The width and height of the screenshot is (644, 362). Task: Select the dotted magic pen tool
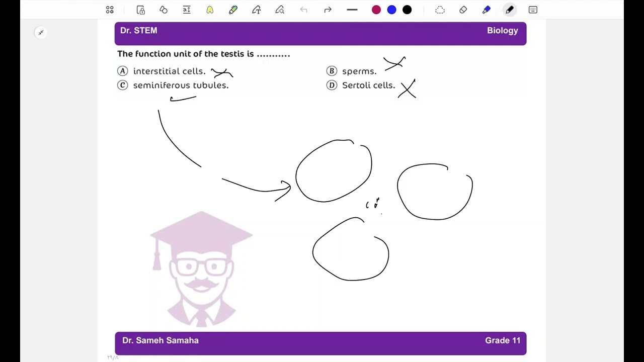click(280, 10)
